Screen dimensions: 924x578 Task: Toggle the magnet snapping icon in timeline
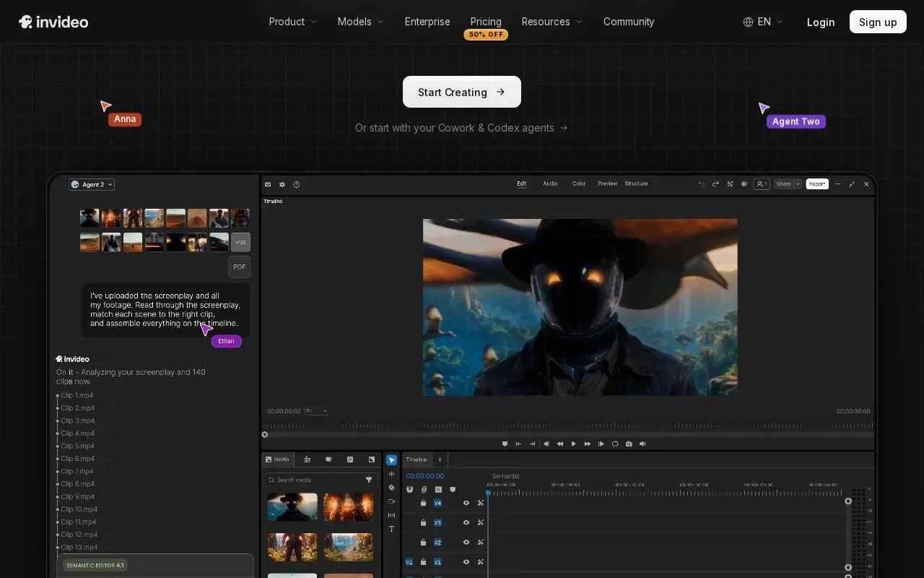[x=410, y=490]
